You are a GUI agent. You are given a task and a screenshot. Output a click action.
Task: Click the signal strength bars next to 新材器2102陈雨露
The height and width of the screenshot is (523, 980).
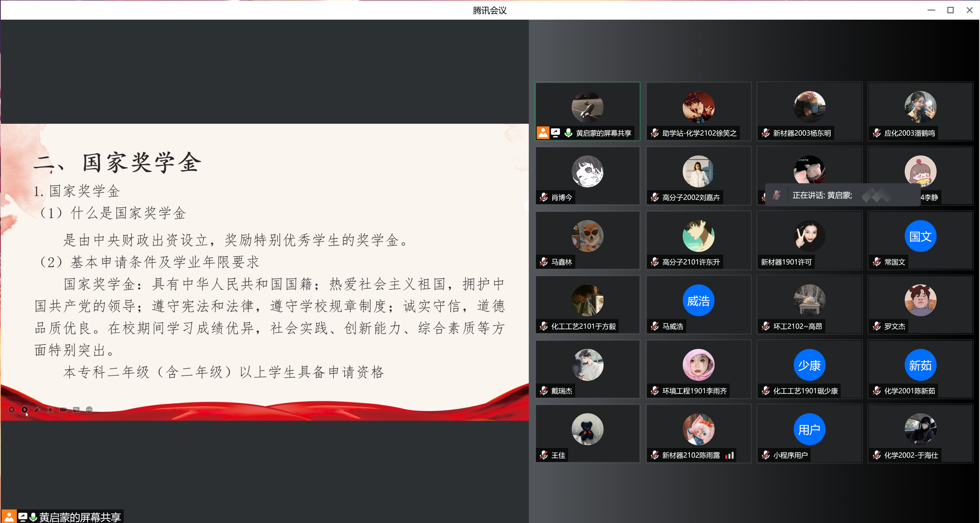point(729,455)
